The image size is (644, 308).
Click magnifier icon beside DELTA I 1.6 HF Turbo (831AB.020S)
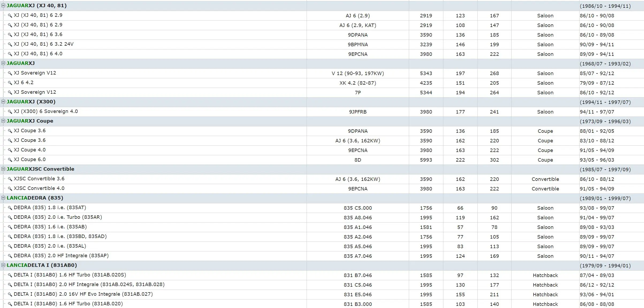coord(10,275)
